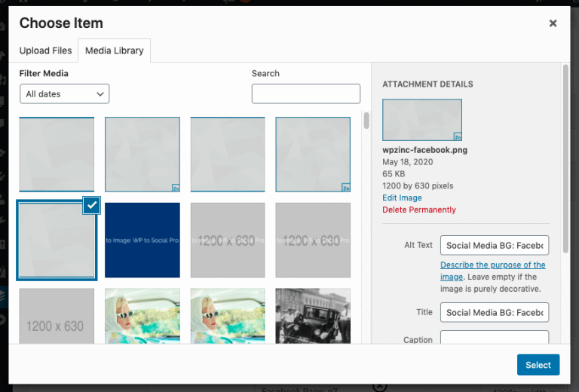Screen dimensions: 579x392
Task: Click the Alt Text input field
Action: [x=495, y=246]
